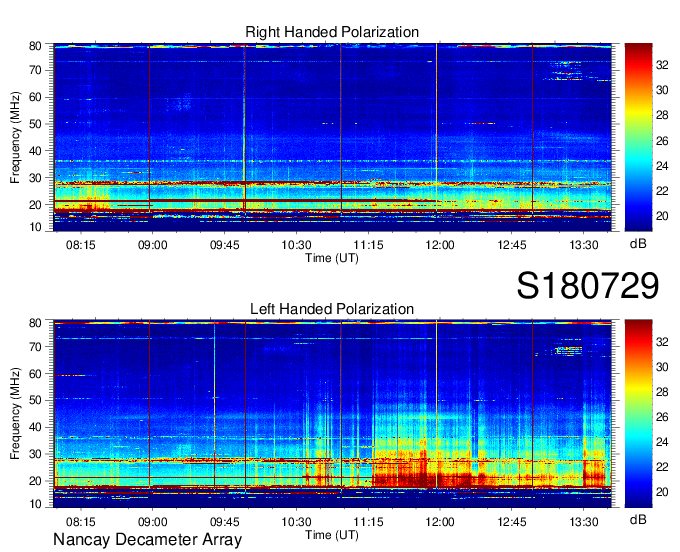
Task: Click 30 MHz tick on Right Handed frequency axis
Action: tap(35, 178)
